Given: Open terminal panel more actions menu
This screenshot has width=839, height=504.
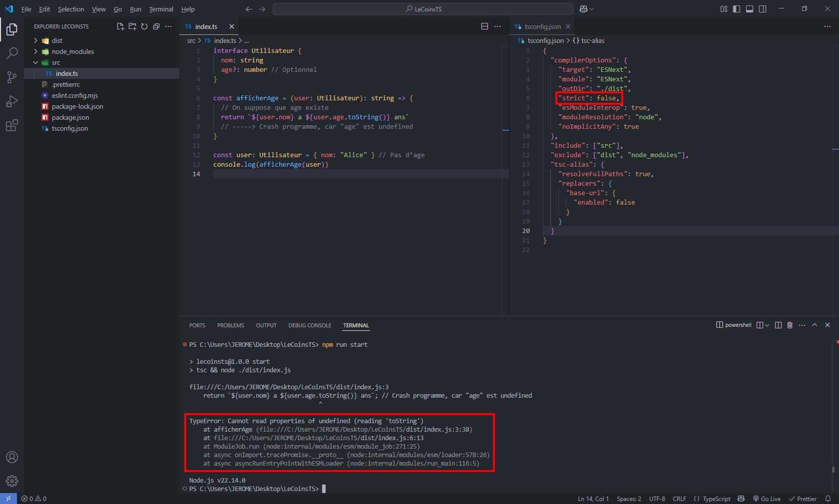Looking at the screenshot, I should 802,325.
